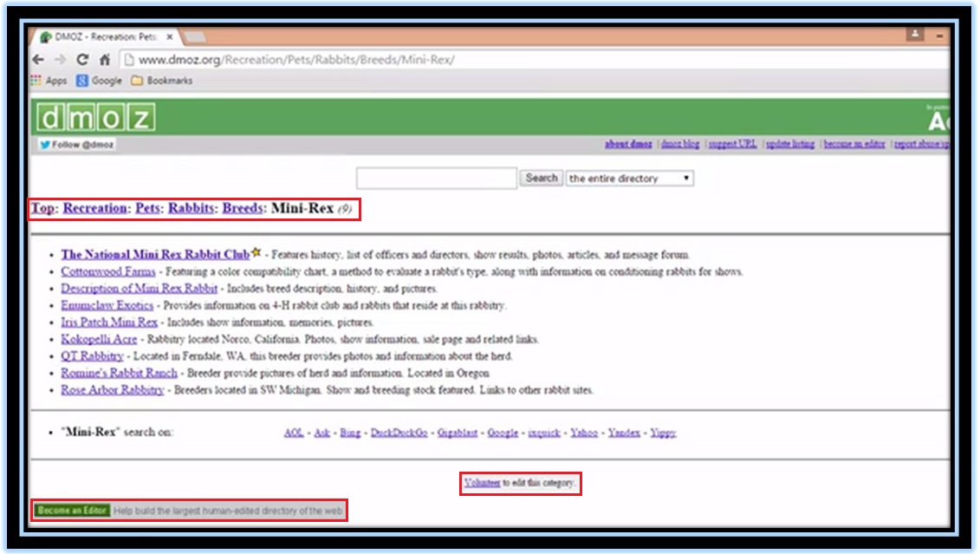Image resolution: width=980 pixels, height=554 pixels.
Task: Open the Apps grid shortcut in bookmarks bar
Action: click(49, 81)
